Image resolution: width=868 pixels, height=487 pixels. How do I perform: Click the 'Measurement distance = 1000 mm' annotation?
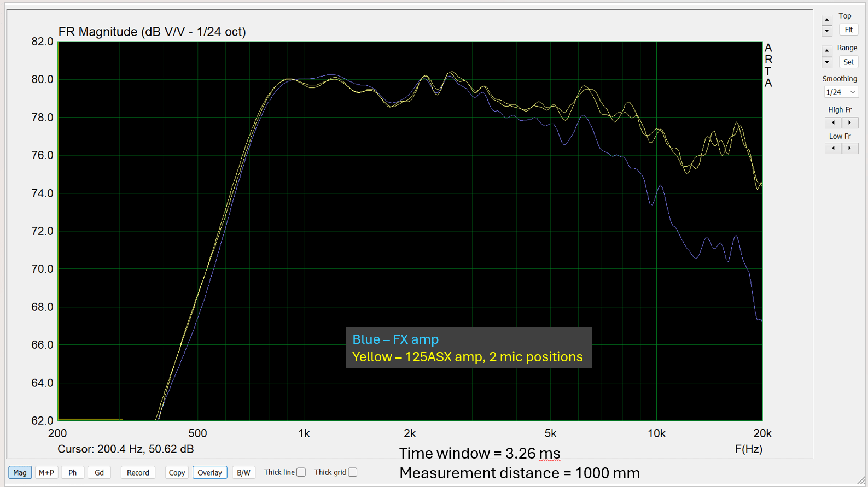point(520,473)
